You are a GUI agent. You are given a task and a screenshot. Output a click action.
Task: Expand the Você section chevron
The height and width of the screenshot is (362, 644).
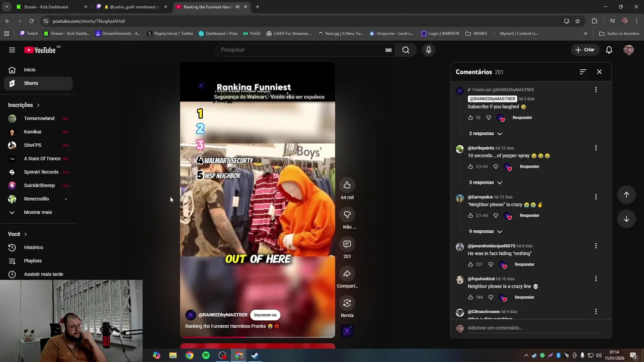(25, 234)
